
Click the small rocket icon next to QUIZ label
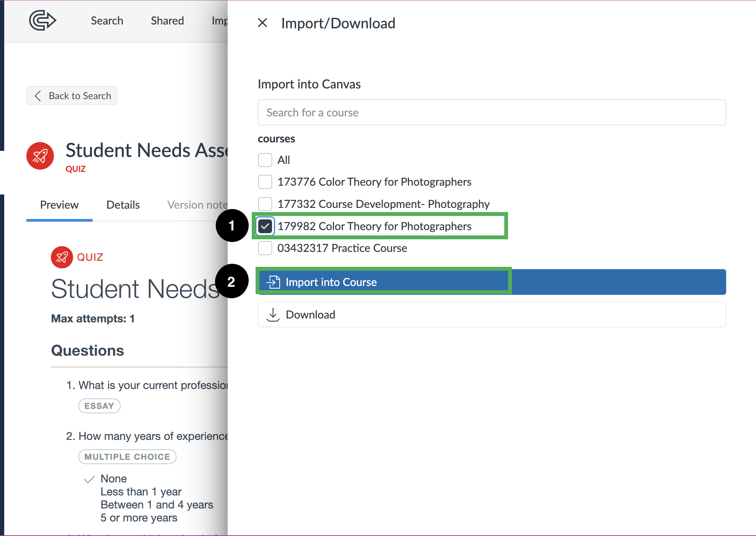click(62, 257)
